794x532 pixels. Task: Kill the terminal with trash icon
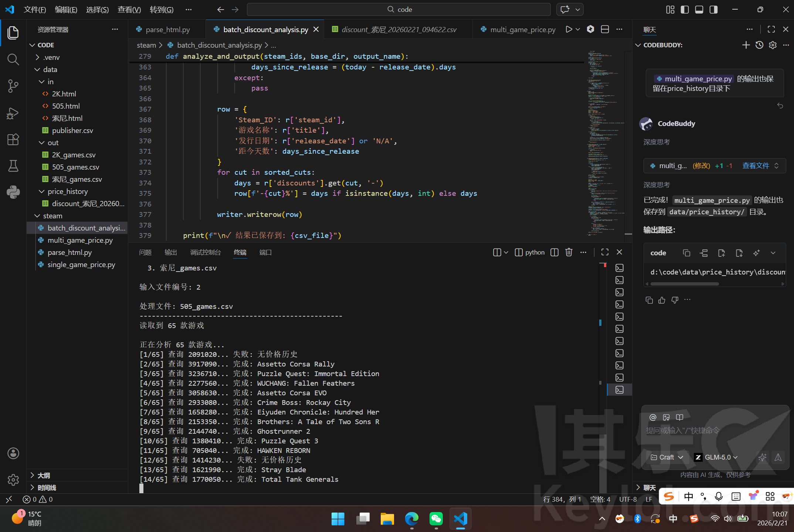569,252
